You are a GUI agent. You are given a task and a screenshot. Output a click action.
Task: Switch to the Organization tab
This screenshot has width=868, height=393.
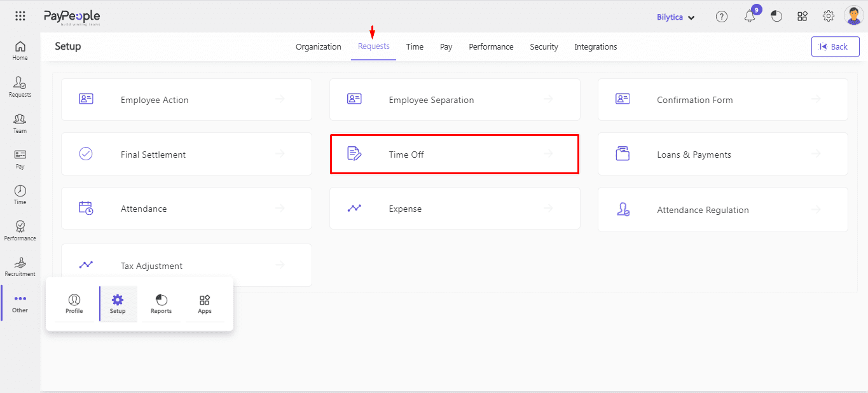pos(319,47)
